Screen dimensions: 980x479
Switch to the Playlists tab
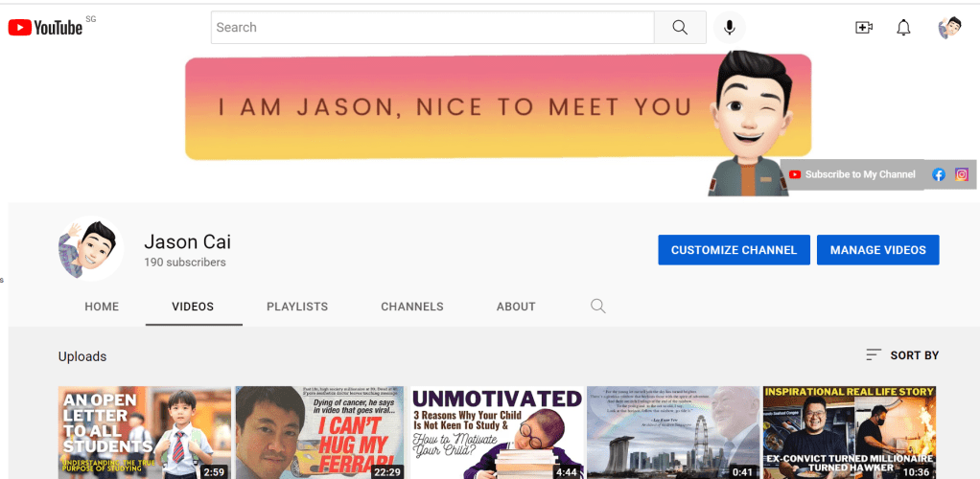(297, 307)
